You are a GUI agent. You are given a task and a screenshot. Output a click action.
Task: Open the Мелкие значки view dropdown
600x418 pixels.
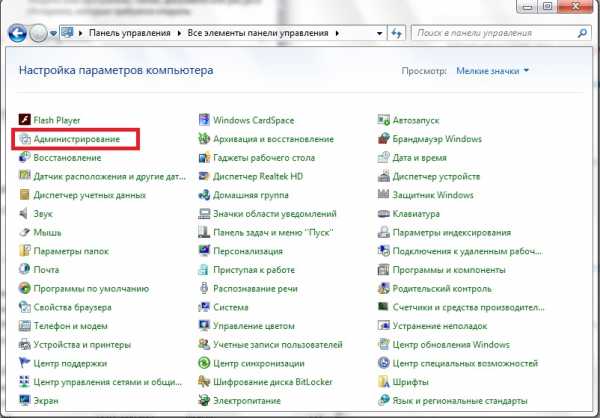492,71
